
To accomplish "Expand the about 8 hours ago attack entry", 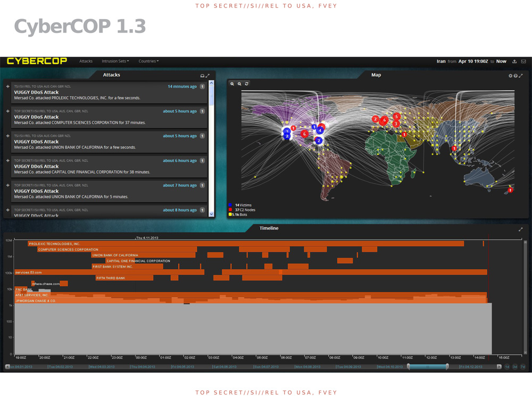I will (7, 210).
